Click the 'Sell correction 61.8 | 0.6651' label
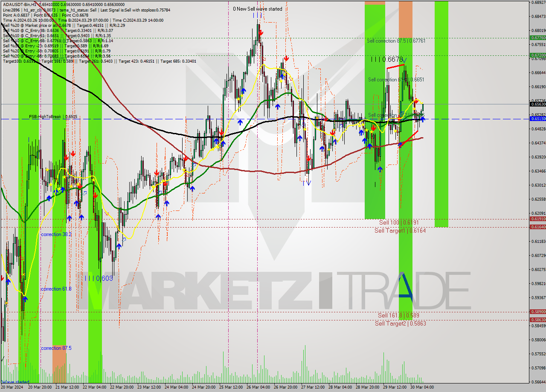This screenshot has width=546, height=392. [x=396, y=80]
